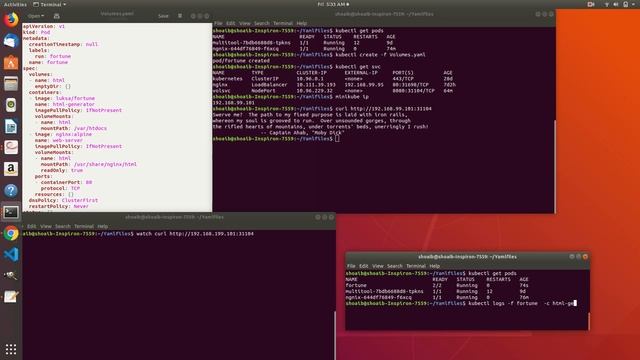
Task: Expand the Open dropdown in gedit
Action: tap(36, 16)
